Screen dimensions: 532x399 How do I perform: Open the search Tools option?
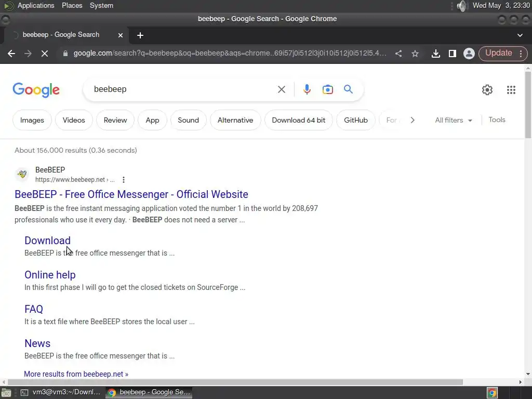[x=497, y=120]
